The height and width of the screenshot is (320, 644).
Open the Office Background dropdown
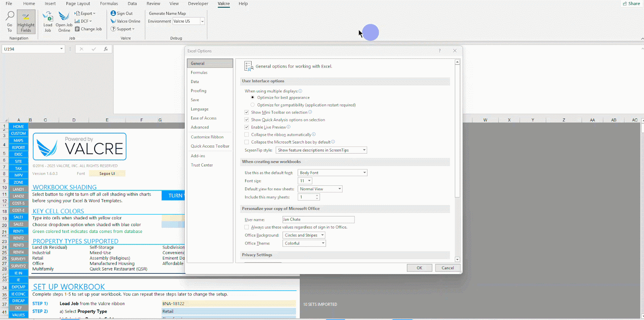[304, 235]
